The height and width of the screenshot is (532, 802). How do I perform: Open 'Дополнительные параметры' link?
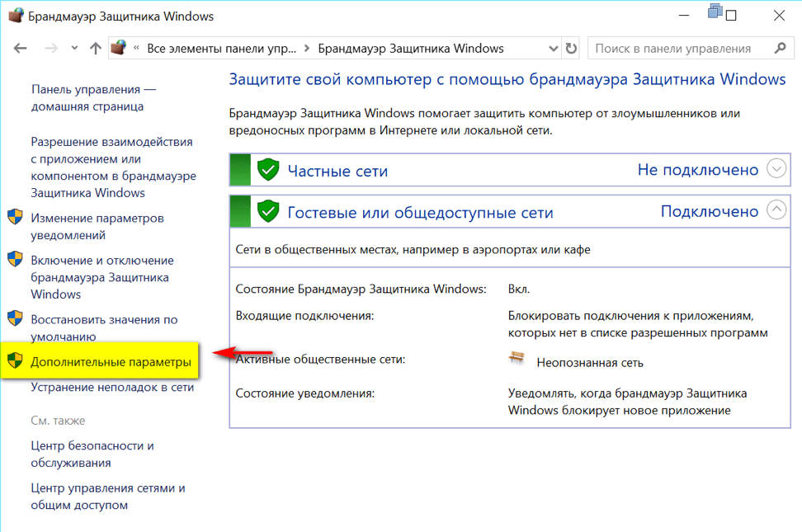pos(111,361)
